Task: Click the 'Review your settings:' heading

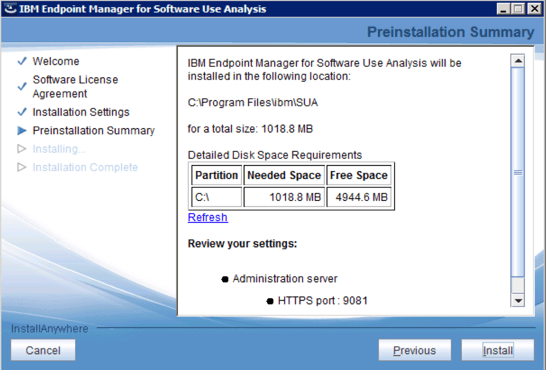Action: (x=242, y=243)
